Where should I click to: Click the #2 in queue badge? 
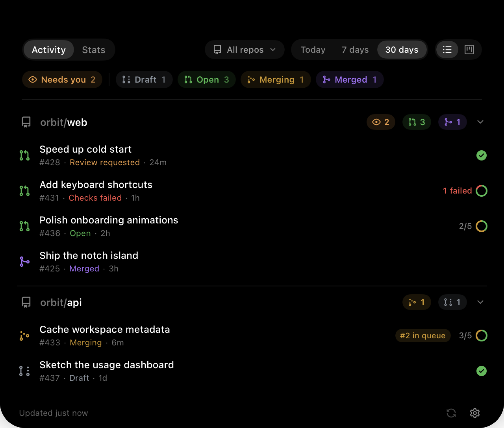pyautogui.click(x=423, y=336)
